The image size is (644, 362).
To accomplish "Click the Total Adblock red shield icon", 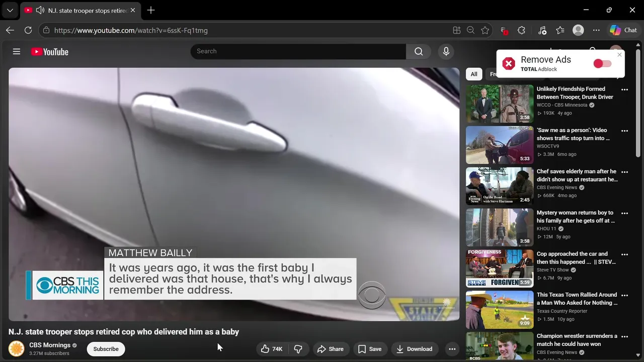I will point(509,64).
